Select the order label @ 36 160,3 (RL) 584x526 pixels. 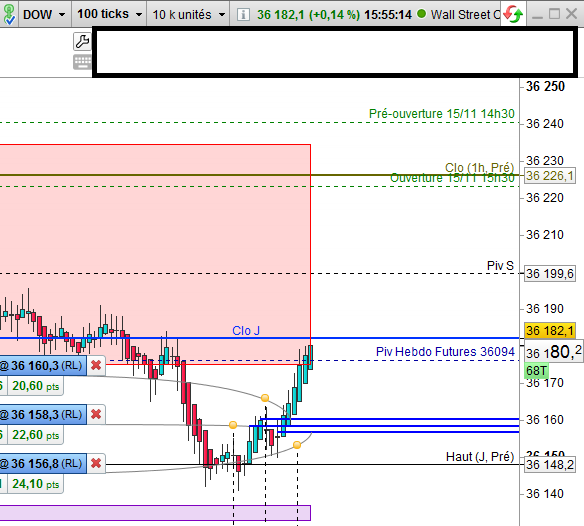42,365
